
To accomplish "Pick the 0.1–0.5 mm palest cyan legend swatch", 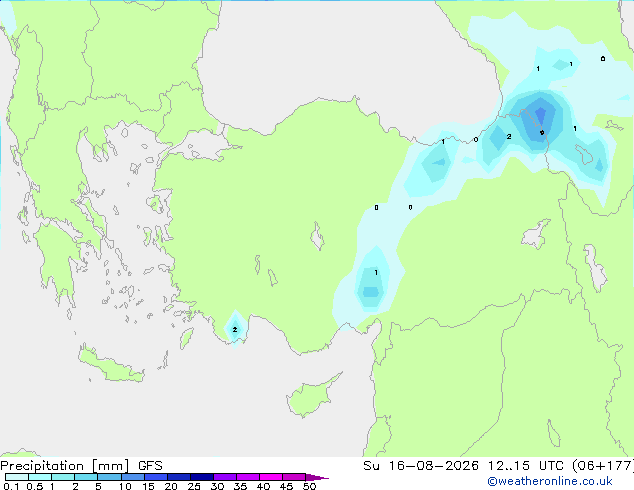I will [17, 477].
